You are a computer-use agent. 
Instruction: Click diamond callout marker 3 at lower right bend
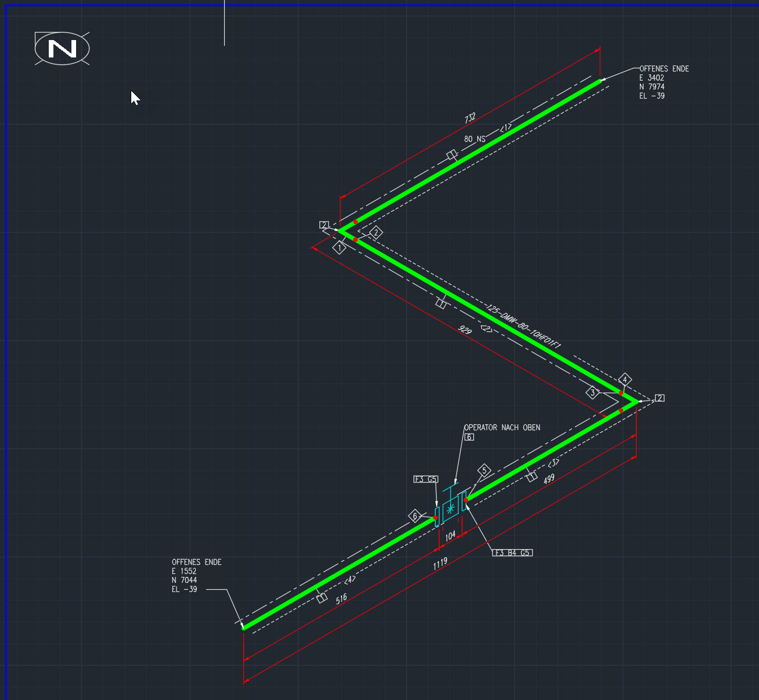593,393
